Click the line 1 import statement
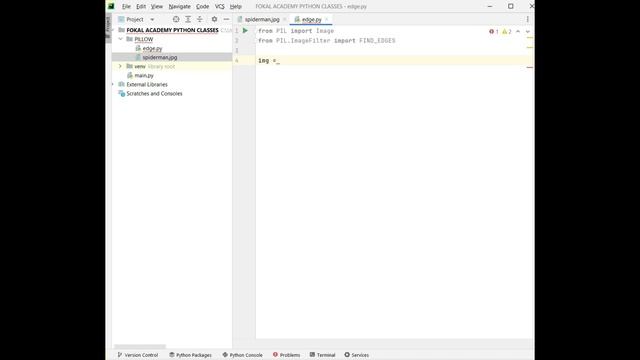The height and width of the screenshot is (360, 640). click(296, 31)
